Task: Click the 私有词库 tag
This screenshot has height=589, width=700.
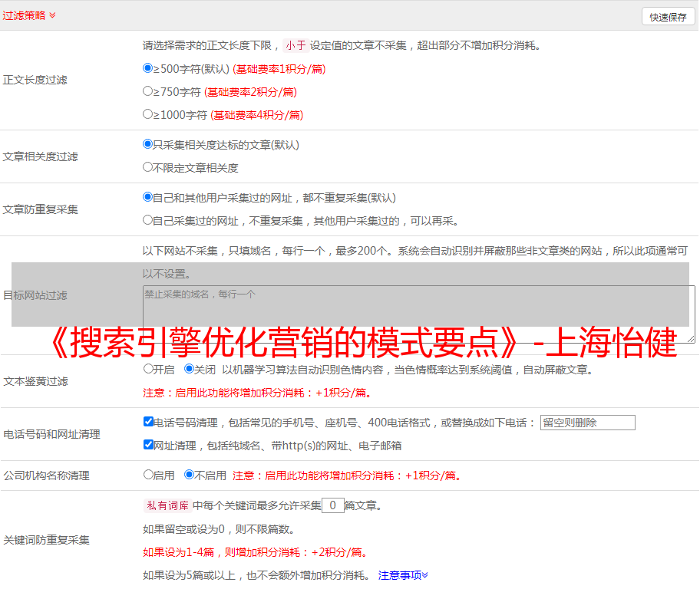Action: tap(166, 505)
